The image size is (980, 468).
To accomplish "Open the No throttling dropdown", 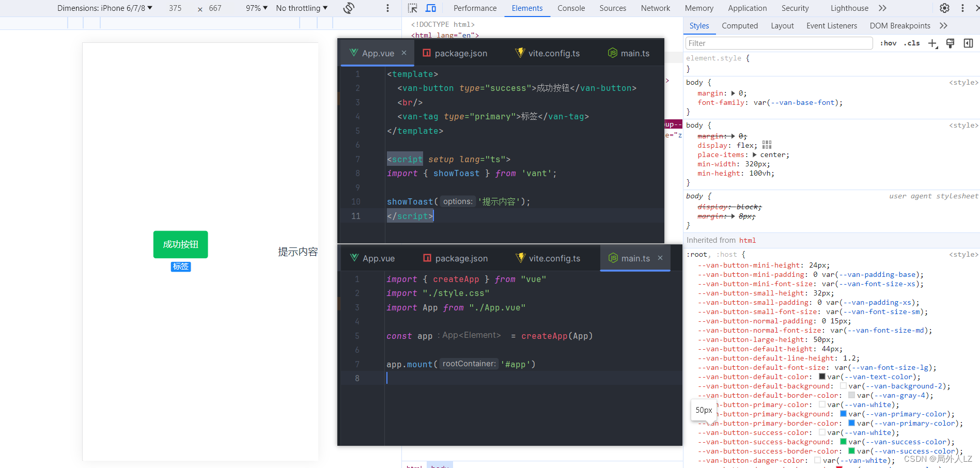I will pyautogui.click(x=302, y=8).
